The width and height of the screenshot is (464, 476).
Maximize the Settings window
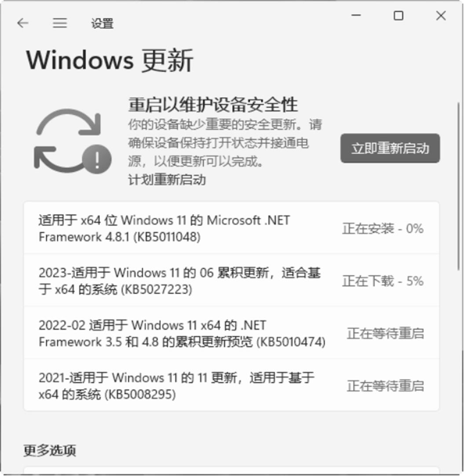tap(398, 15)
